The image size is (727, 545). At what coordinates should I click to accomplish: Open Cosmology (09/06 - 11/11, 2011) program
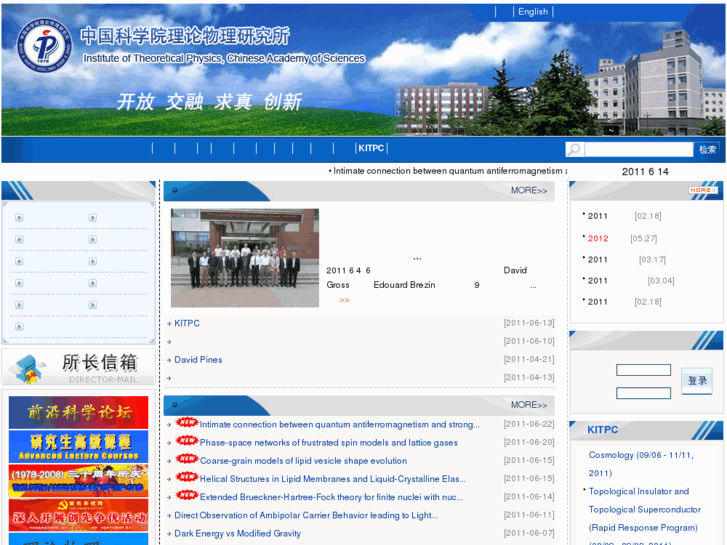pyautogui.click(x=641, y=464)
